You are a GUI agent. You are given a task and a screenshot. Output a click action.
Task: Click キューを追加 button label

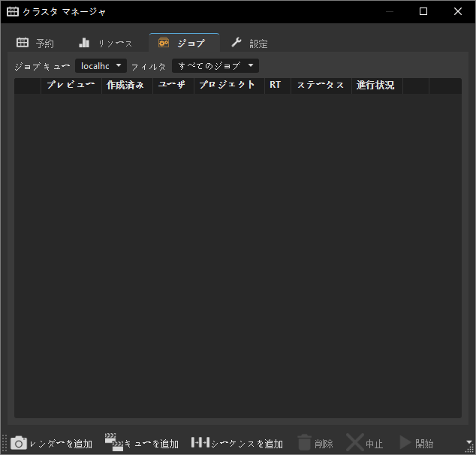pyautogui.click(x=151, y=444)
